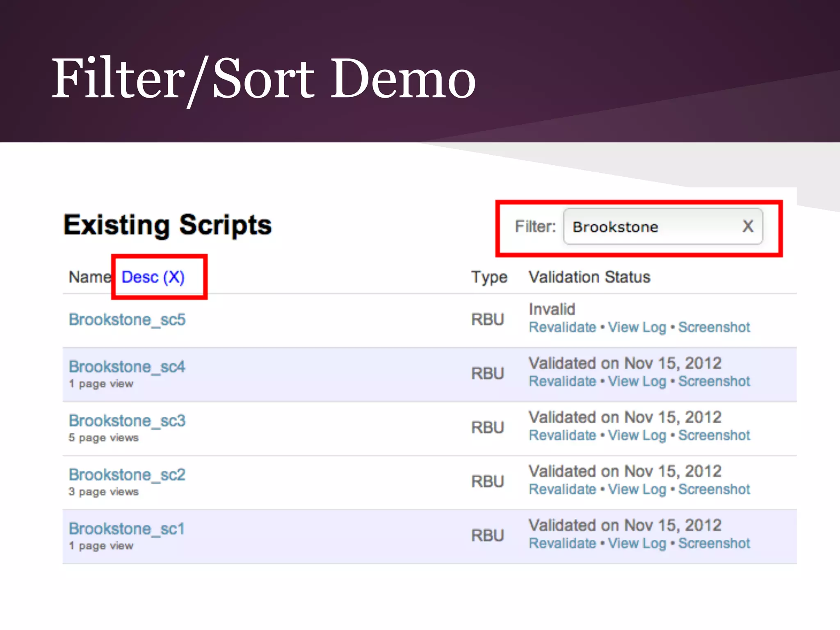Open Screenshot for Brookstone_sc1
The image size is (840, 630).
[714, 544]
